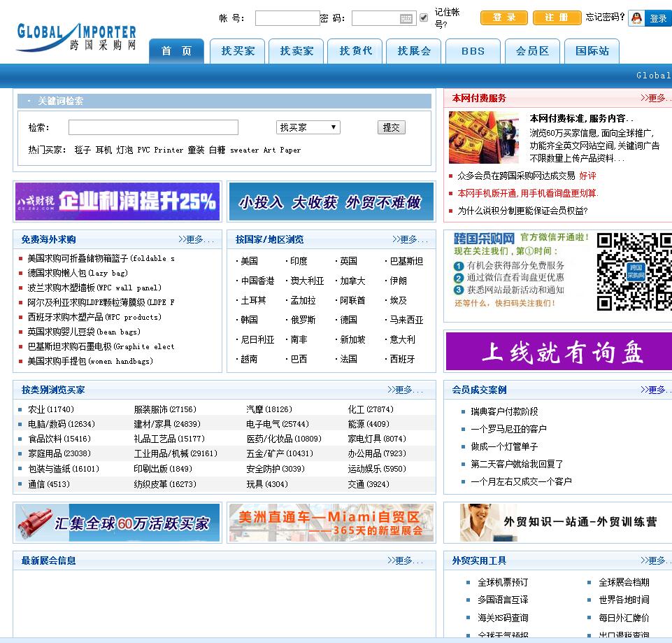Click the Global Importer site logo

[76, 37]
